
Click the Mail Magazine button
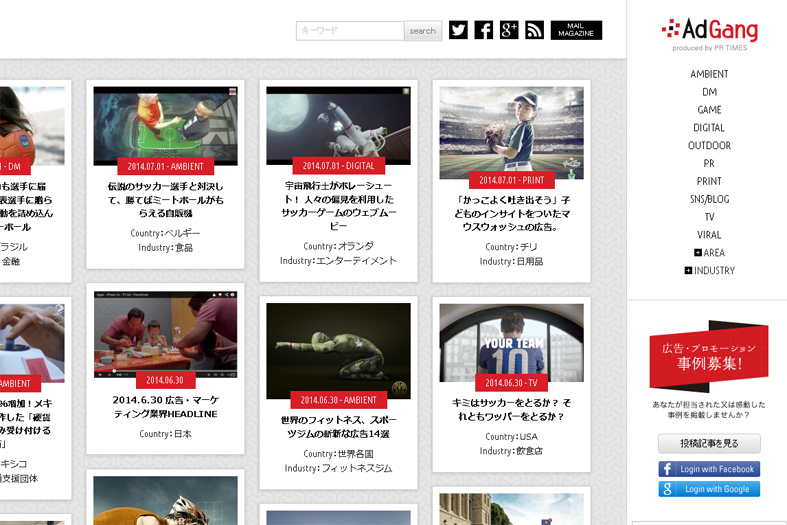click(576, 30)
